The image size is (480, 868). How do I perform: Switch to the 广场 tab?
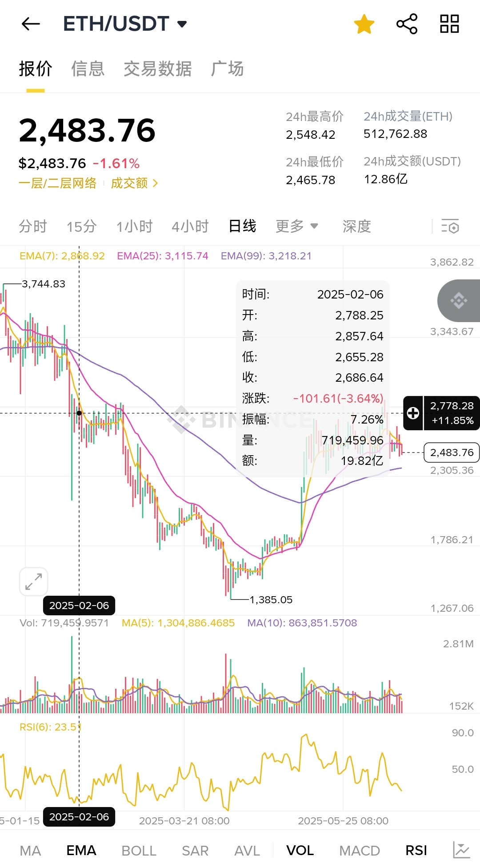coord(227,69)
